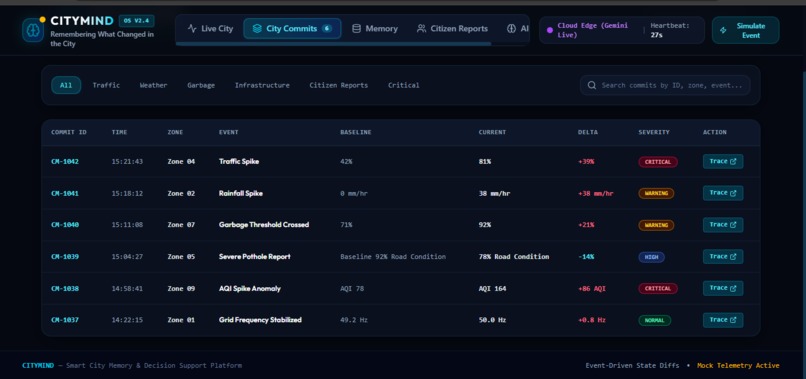Click the ZONE column header
The image size is (806, 379).
point(175,132)
